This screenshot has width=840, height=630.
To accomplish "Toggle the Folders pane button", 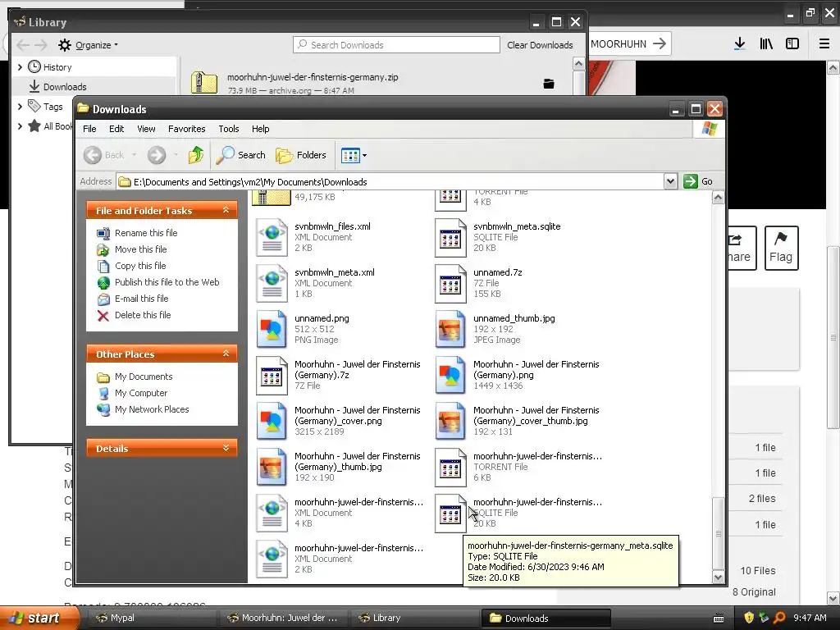I will [x=300, y=155].
